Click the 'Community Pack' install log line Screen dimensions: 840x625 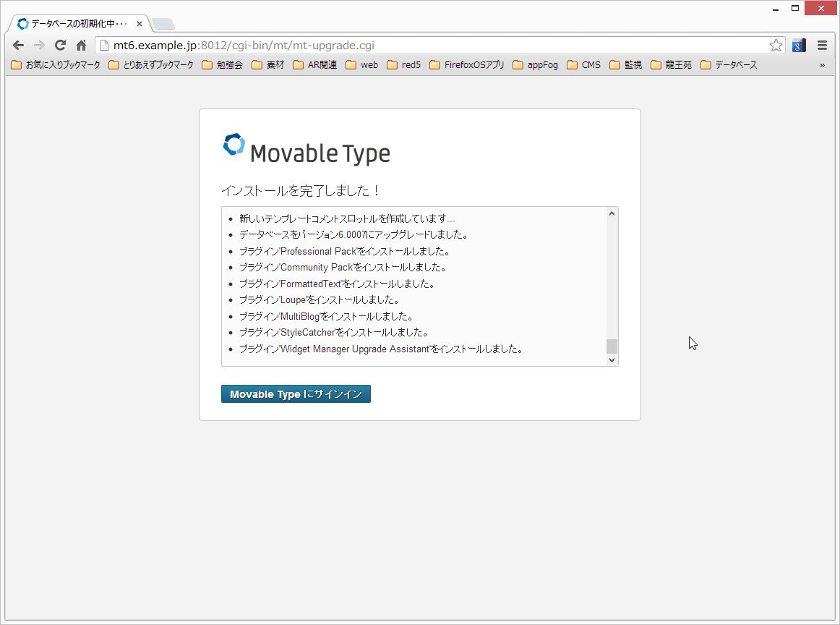coord(343,267)
